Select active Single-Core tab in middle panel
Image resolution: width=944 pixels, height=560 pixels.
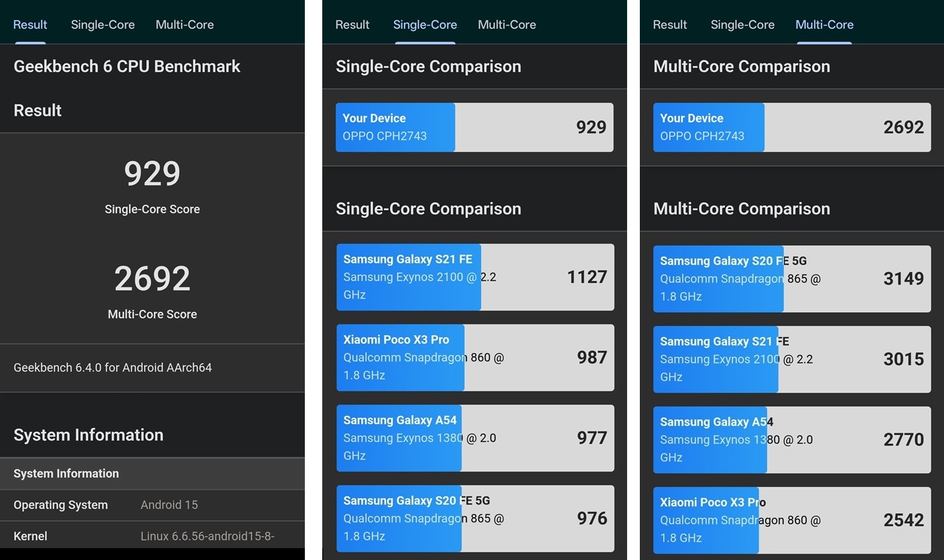click(425, 25)
